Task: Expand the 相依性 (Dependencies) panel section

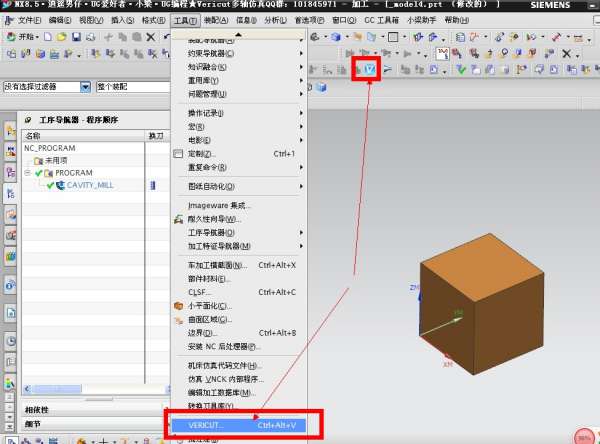Action: (38, 410)
